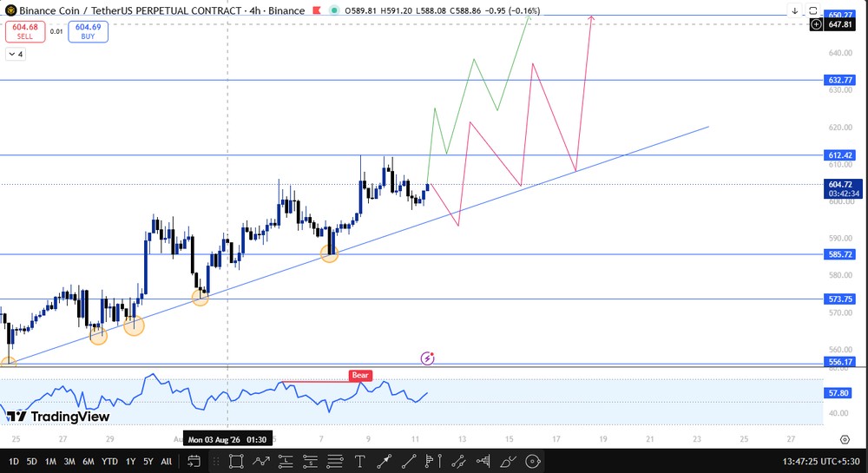Select the Text tool in drawing toolbar

359,461
